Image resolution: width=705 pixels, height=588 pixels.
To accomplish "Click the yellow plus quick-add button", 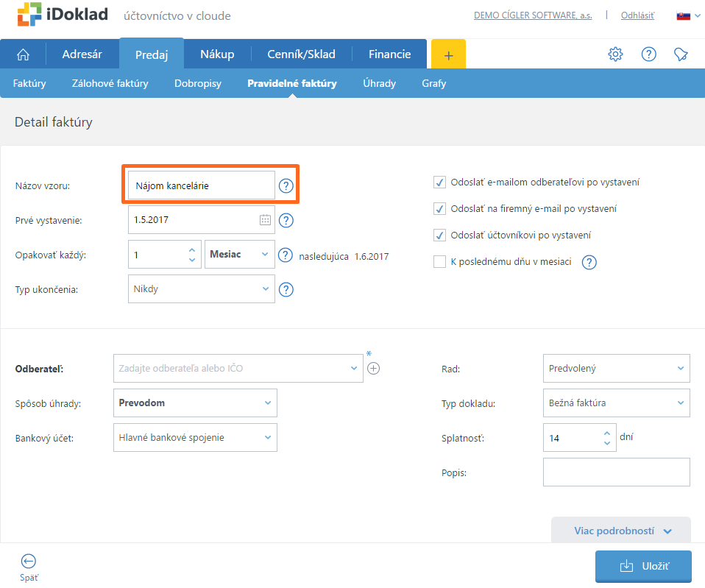I will (x=448, y=54).
